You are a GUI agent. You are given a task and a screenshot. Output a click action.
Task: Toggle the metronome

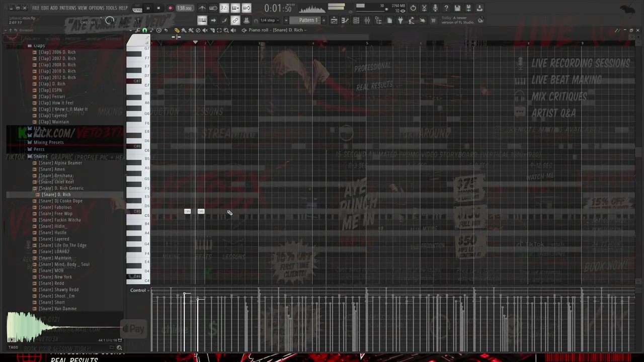[x=202, y=8]
